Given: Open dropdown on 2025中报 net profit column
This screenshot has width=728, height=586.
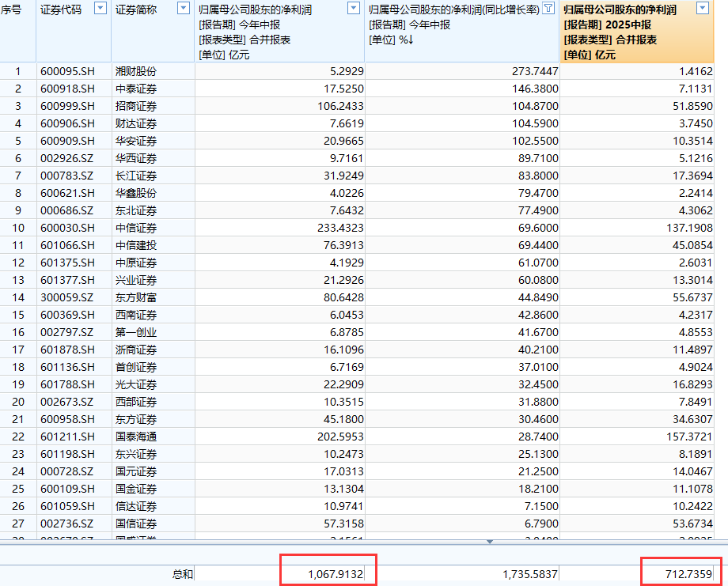Looking at the screenshot, I should tap(703, 8).
